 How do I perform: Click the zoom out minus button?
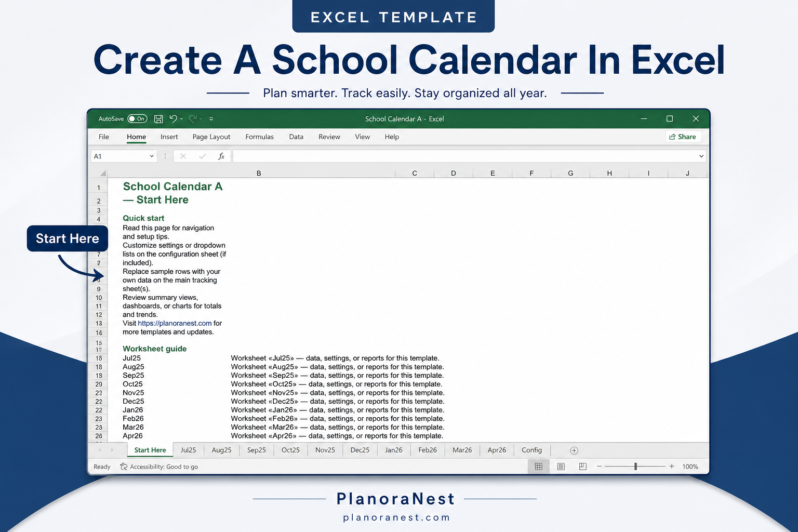(x=599, y=467)
